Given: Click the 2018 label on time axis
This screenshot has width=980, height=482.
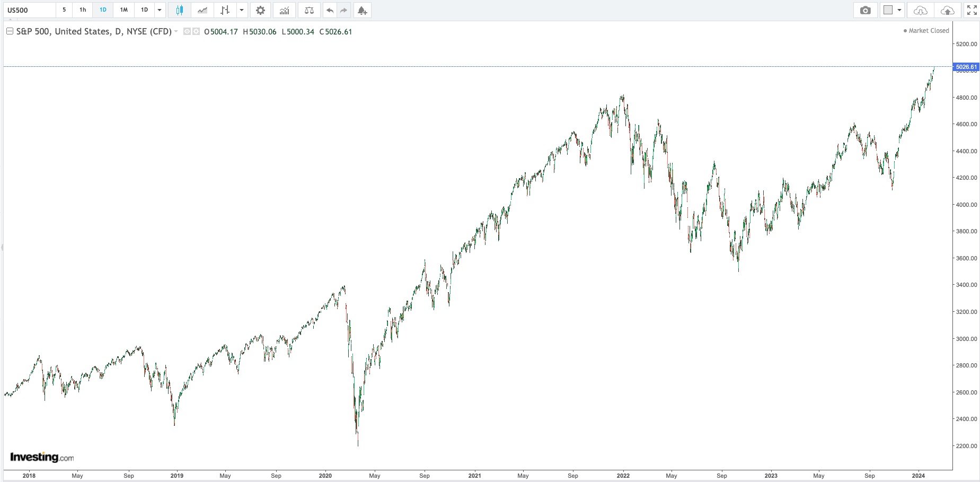Looking at the screenshot, I should pyautogui.click(x=29, y=476).
